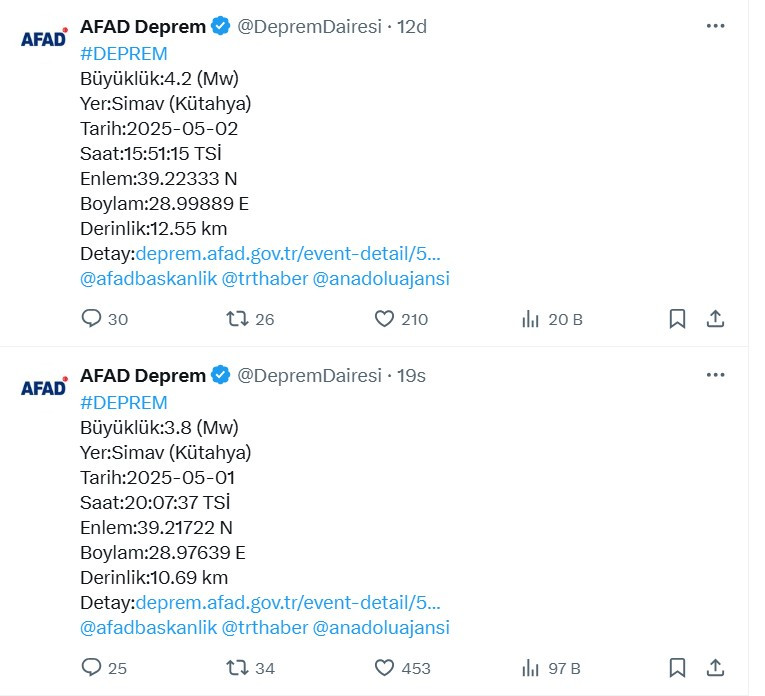The height and width of the screenshot is (696, 765).
Task: Open more options on the first tweet
Action: 715,26
